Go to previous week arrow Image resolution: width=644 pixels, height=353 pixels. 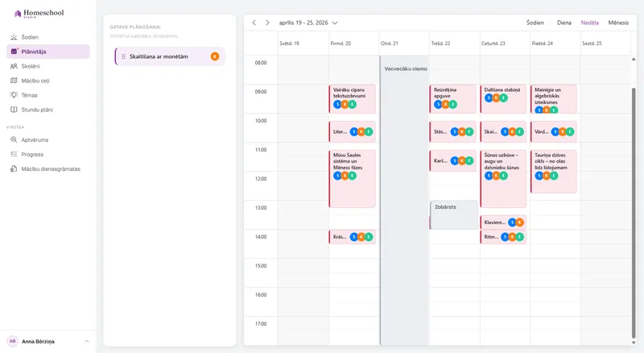[254, 23]
